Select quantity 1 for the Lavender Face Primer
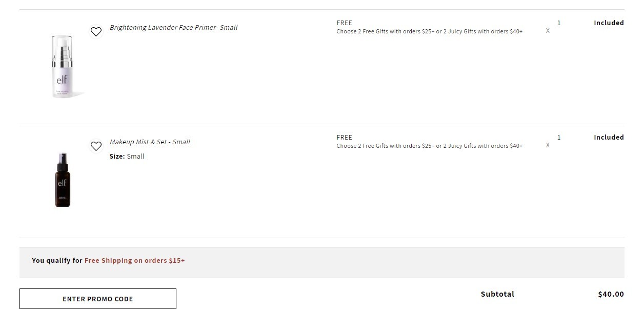644x309 pixels. [559, 23]
